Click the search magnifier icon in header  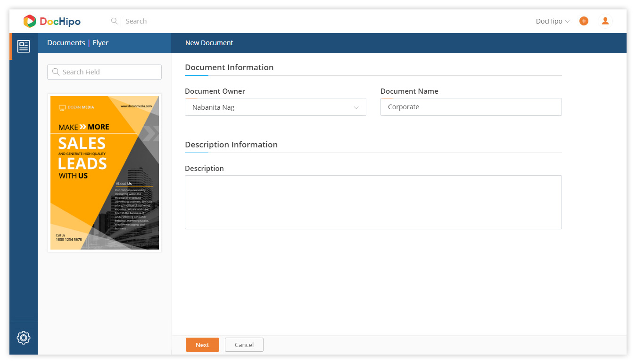[114, 21]
